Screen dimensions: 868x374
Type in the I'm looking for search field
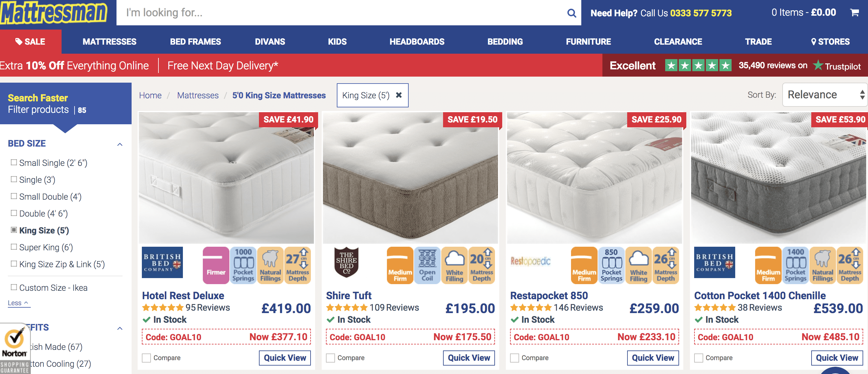click(340, 13)
